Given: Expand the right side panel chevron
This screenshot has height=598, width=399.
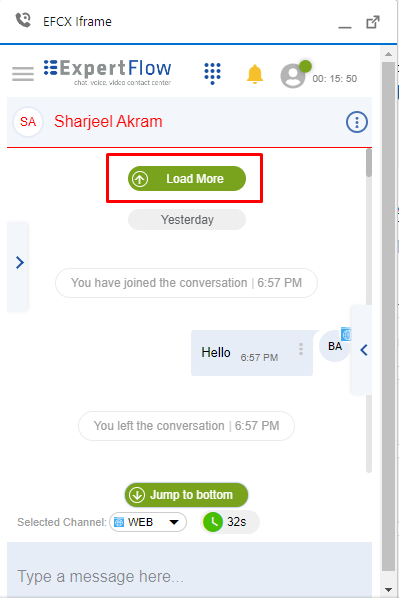Looking at the screenshot, I should (364, 350).
